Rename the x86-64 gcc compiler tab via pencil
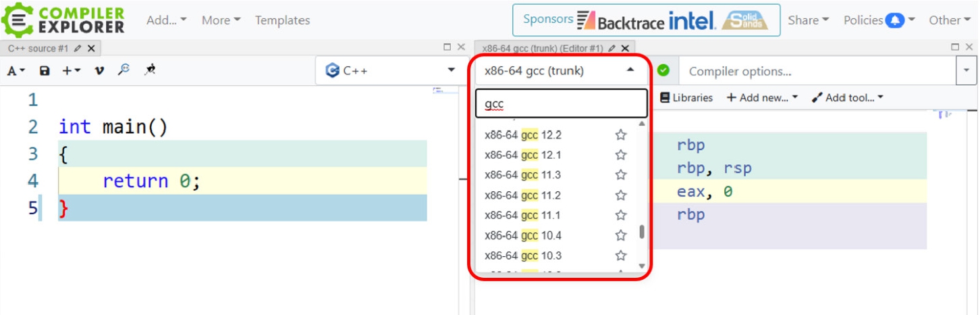This screenshot has height=315, width=980. click(x=612, y=49)
